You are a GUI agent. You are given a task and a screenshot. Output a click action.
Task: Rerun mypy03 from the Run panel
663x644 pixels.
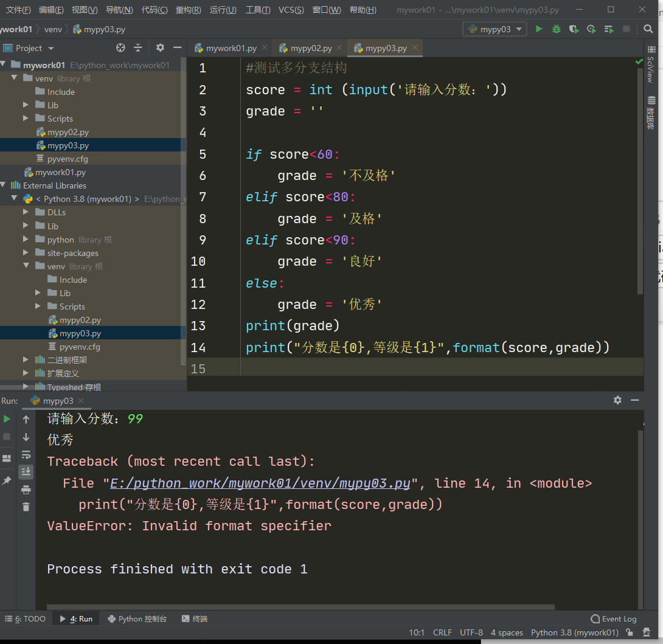[7, 419]
